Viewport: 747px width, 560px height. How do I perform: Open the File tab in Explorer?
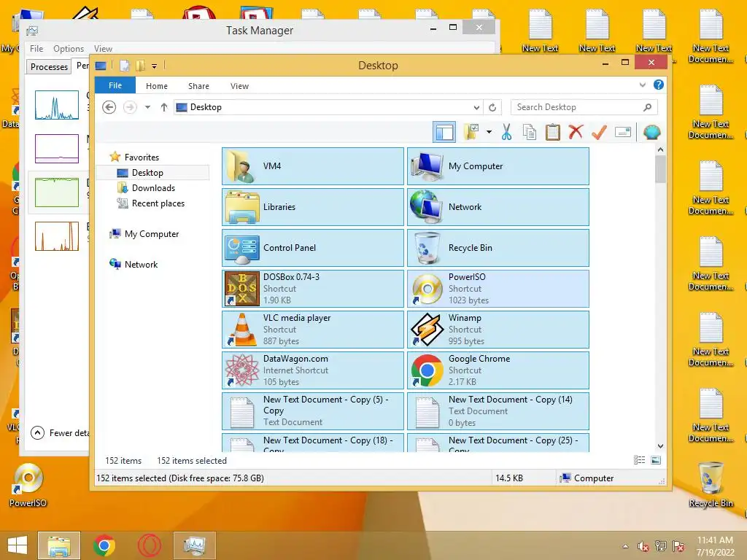pyautogui.click(x=115, y=85)
